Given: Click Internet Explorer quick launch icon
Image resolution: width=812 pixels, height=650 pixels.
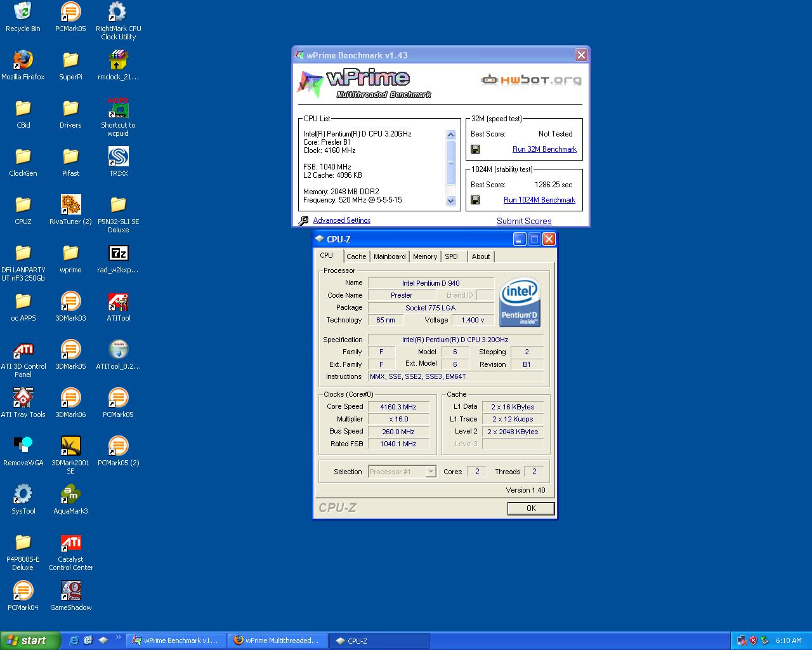Looking at the screenshot, I should pyautogui.click(x=74, y=640).
